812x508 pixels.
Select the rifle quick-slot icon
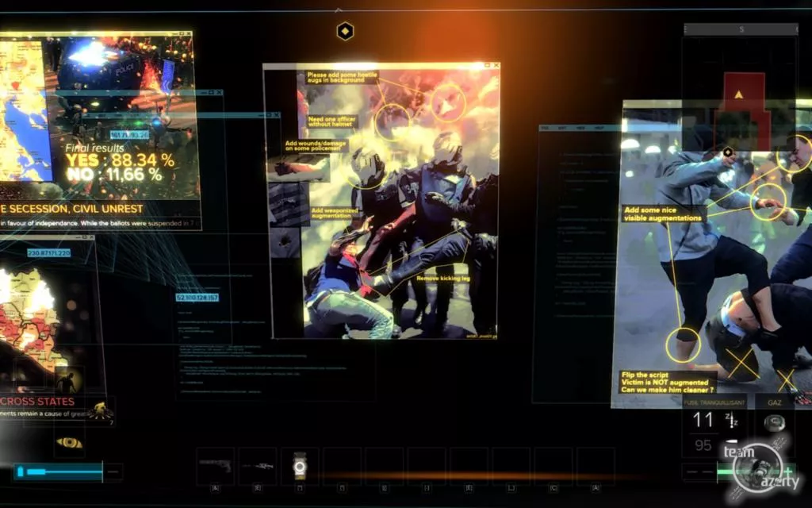[258, 466]
